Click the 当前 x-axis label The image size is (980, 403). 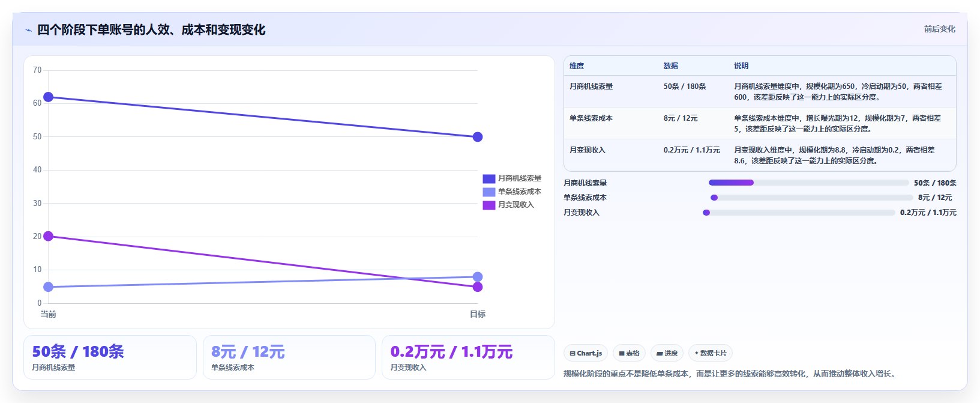[x=49, y=314]
